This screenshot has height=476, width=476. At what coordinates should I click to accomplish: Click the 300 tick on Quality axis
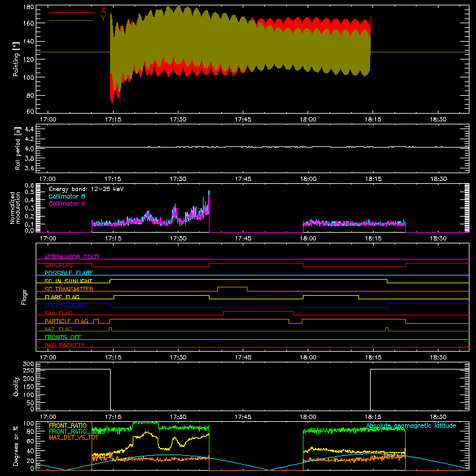click(x=29, y=364)
